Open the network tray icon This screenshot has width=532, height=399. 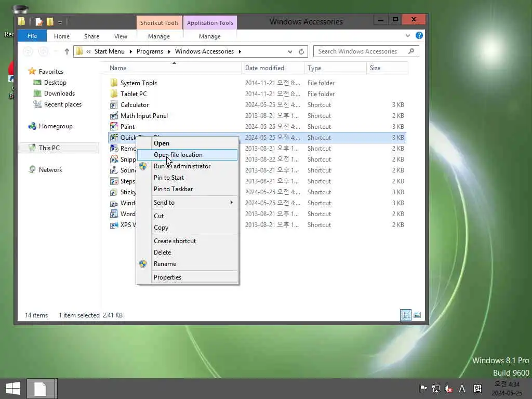(x=436, y=389)
